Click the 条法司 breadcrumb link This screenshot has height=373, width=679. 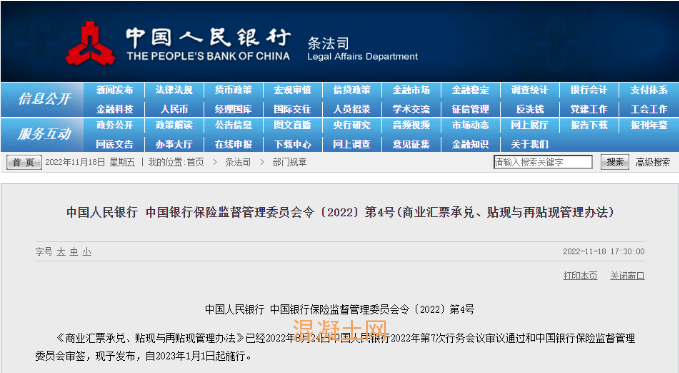(x=238, y=162)
